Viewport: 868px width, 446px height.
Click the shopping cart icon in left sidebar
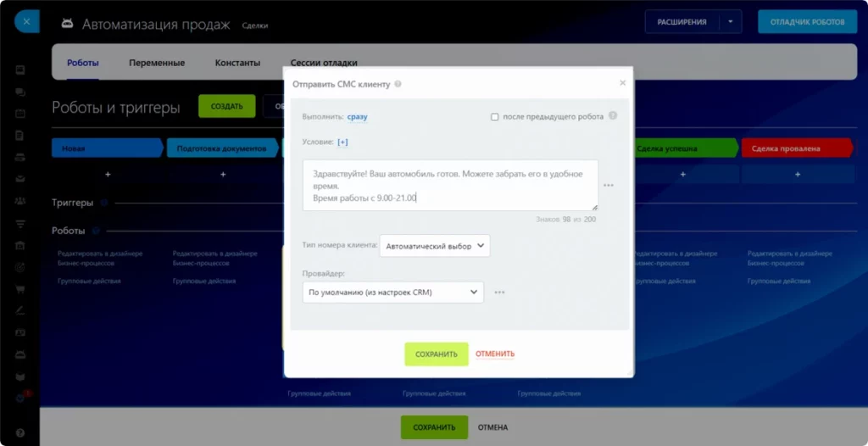[20, 288]
